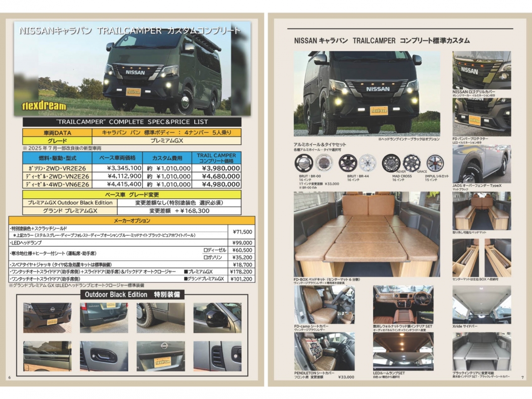Click the ¥60,500 diesel cold-region price
The height and width of the screenshot is (399, 532).
point(241,250)
